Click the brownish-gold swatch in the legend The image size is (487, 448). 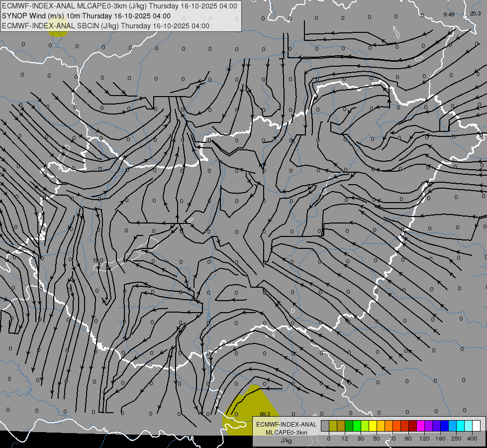coord(341,426)
